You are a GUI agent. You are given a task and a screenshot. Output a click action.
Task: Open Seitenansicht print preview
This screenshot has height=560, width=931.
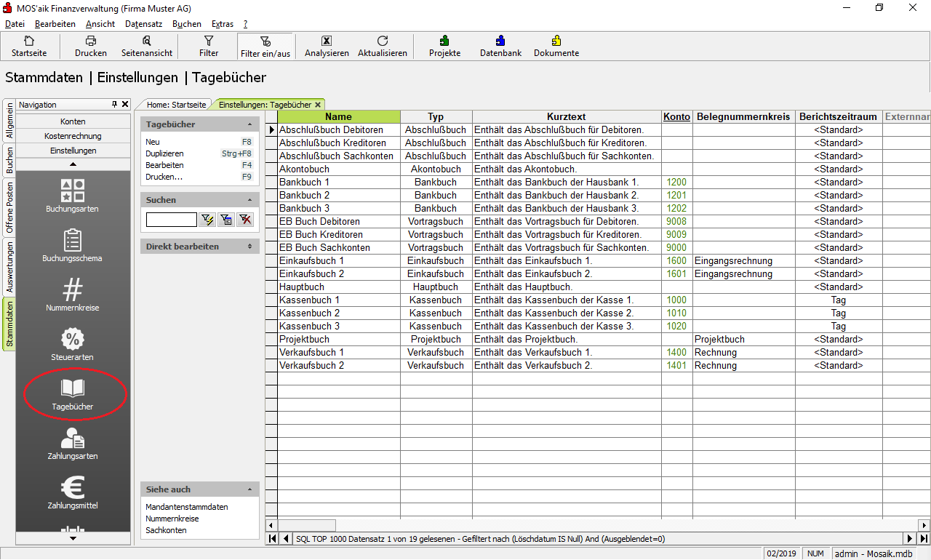click(147, 47)
